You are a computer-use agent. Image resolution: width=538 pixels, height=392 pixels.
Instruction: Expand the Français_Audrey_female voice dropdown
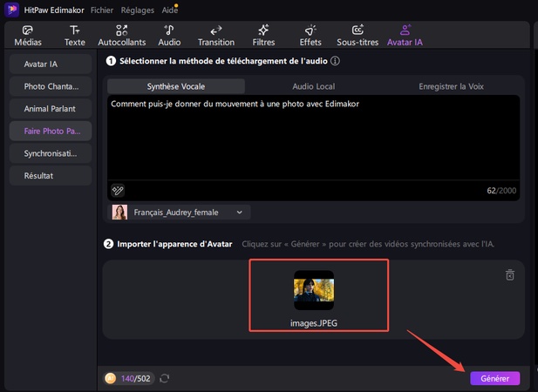(x=180, y=212)
